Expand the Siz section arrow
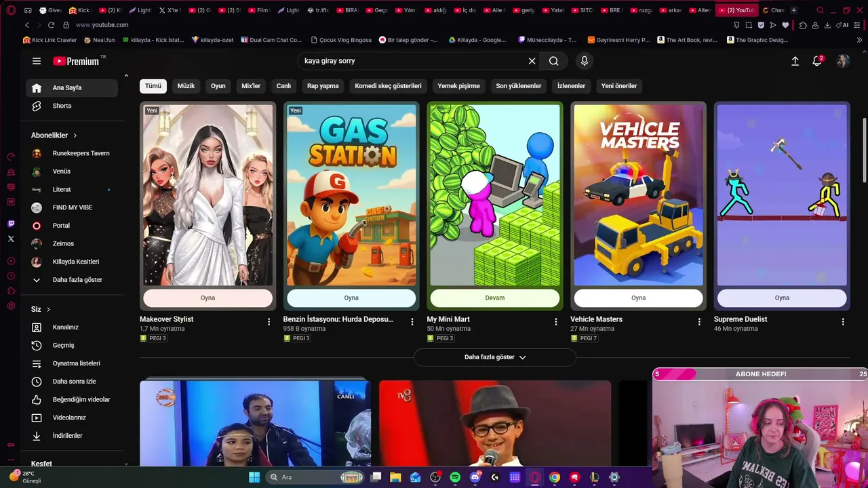This screenshot has height=488, width=868. tap(48, 310)
